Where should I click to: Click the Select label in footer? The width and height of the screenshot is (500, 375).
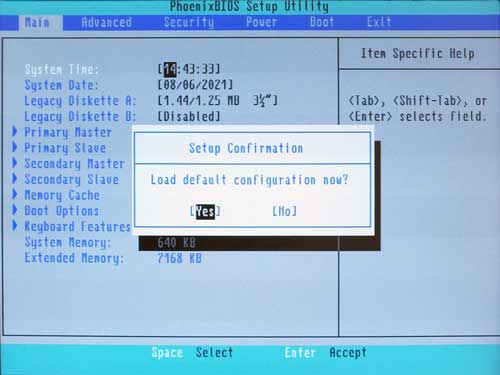tap(214, 352)
